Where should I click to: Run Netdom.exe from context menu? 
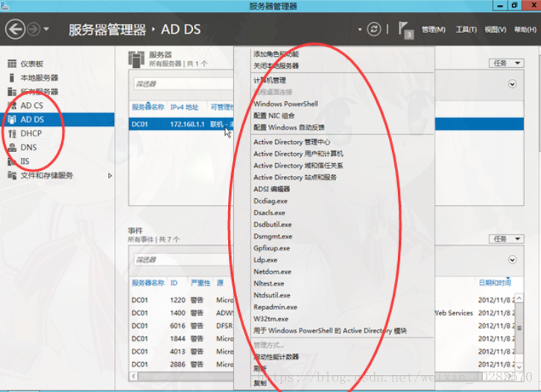273,271
